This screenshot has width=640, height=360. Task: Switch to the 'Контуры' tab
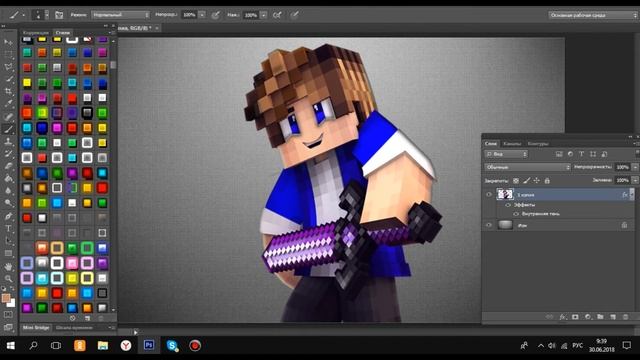(x=538, y=144)
